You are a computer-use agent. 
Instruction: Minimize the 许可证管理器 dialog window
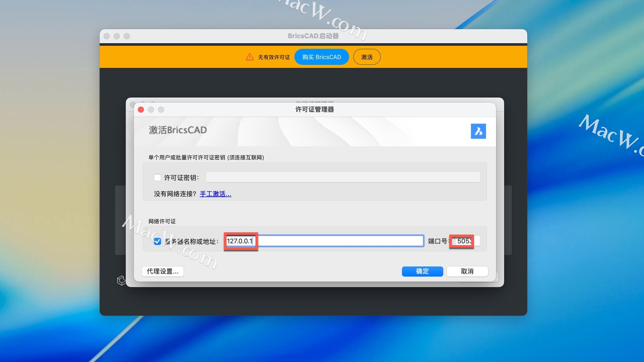pos(151,110)
